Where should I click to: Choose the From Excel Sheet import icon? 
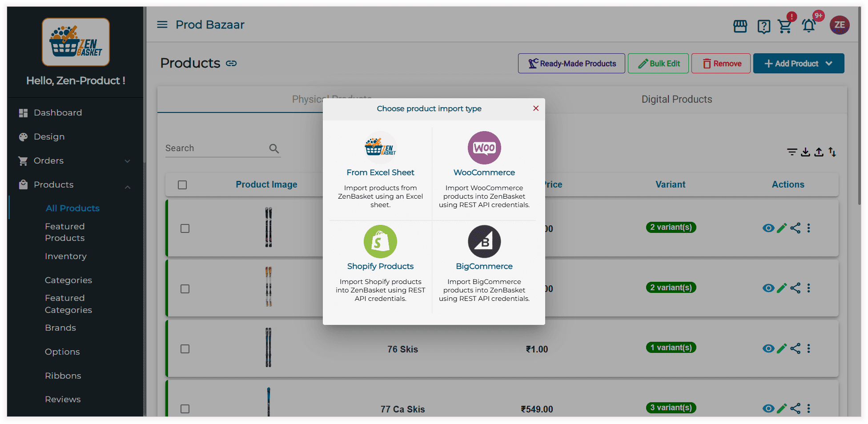click(x=380, y=148)
